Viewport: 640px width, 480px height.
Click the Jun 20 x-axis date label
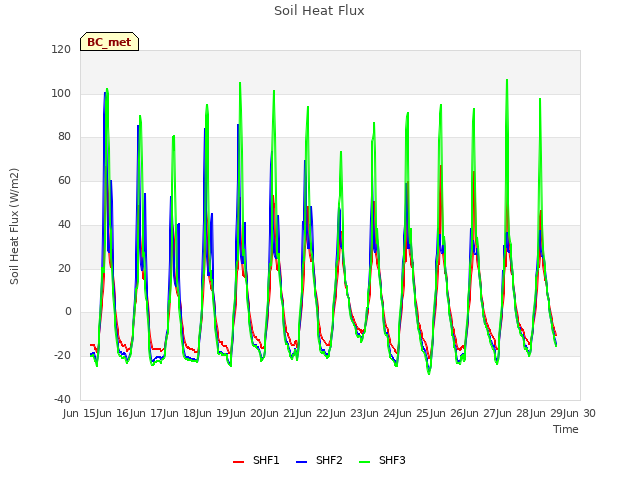tap(247, 413)
